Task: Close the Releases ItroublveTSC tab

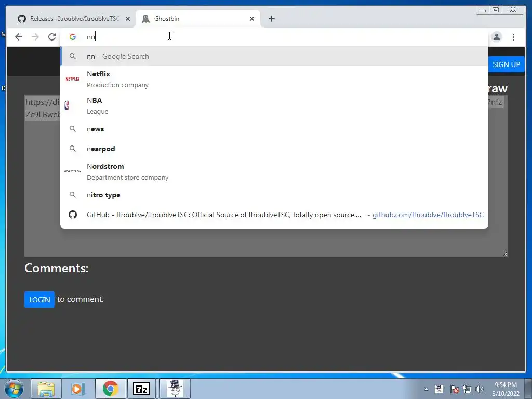Action: click(128, 19)
